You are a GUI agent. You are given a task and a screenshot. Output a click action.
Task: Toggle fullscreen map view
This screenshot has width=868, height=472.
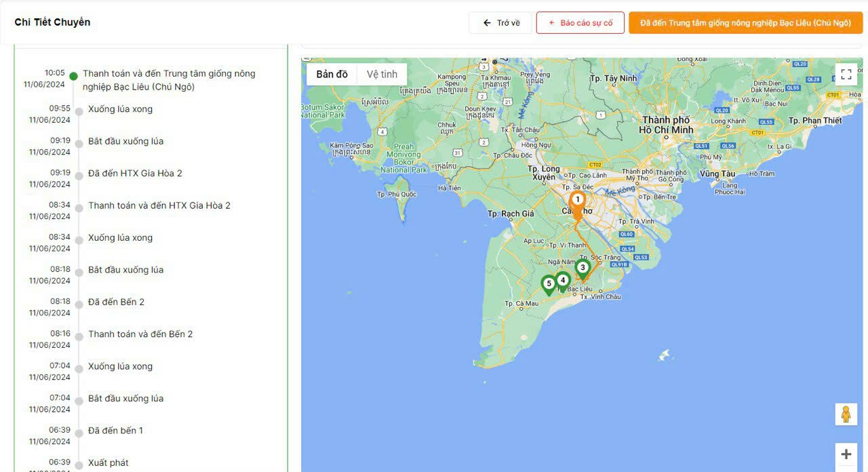tap(846, 75)
